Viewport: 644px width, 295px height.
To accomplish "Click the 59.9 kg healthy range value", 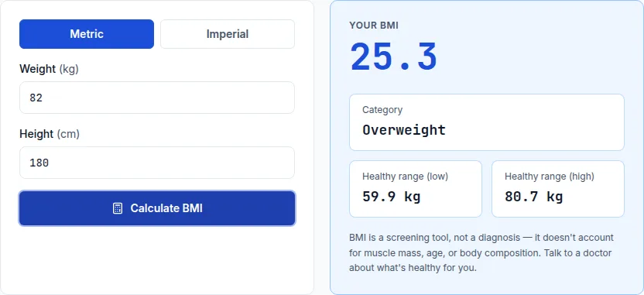I will 392,197.
